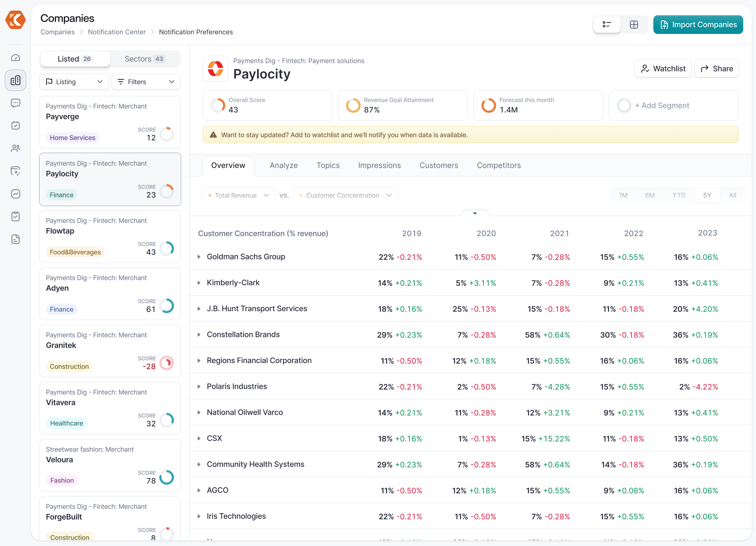Image resolution: width=756 pixels, height=546 pixels.
Task: Open the Impressions tab
Action: (x=379, y=166)
